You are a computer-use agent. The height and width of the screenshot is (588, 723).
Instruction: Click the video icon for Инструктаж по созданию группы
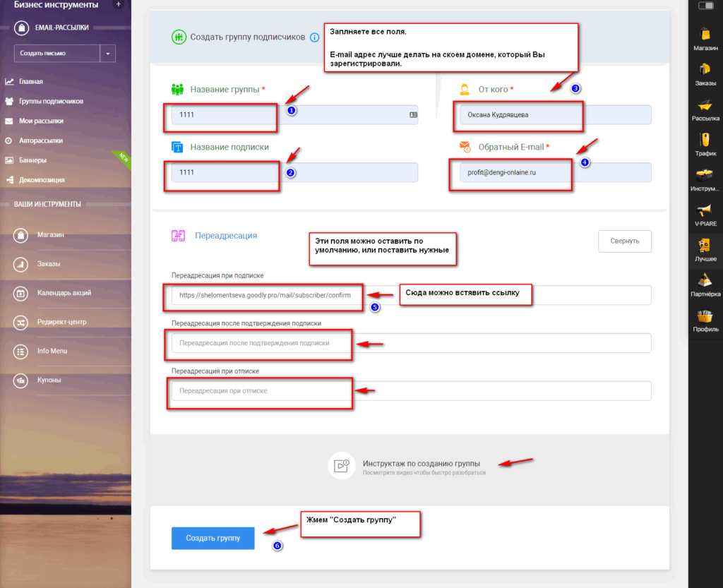click(341, 465)
